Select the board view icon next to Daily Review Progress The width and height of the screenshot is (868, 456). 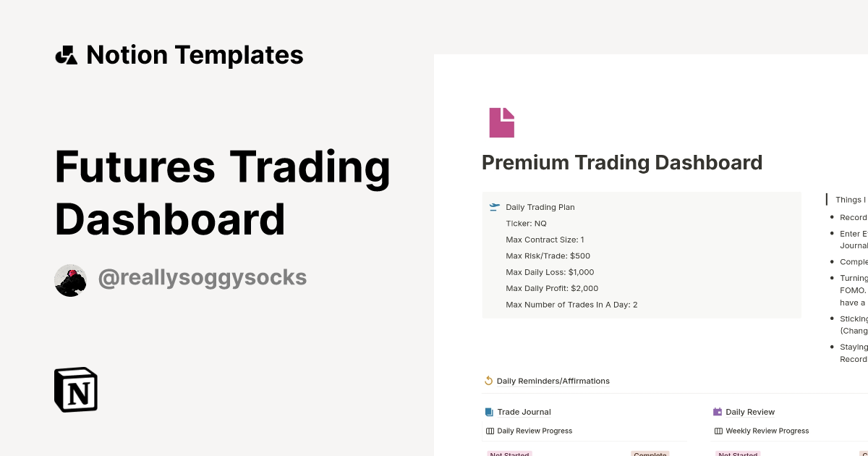[x=490, y=431]
